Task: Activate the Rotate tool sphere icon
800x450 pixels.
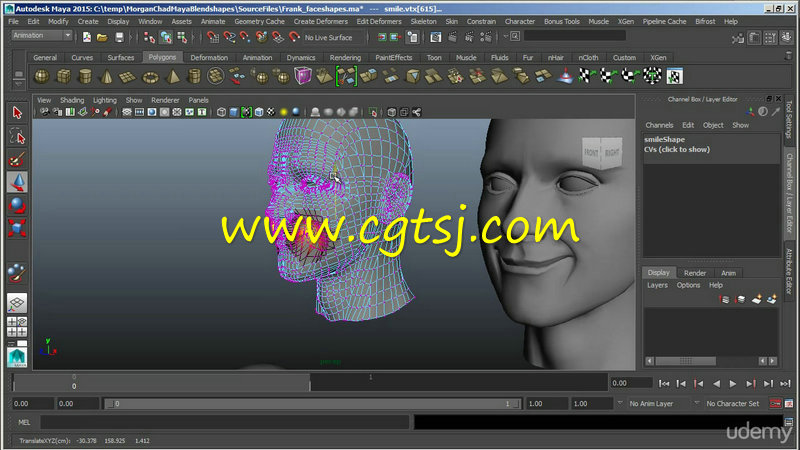Action: [x=17, y=205]
